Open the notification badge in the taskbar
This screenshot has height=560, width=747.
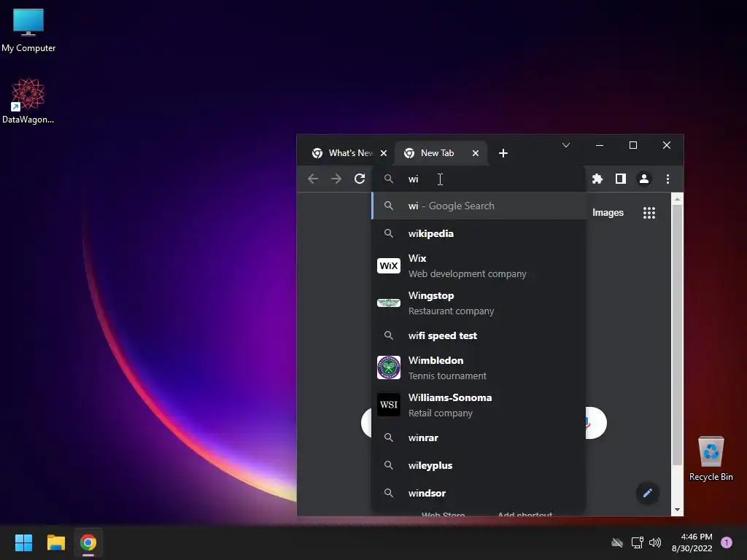click(x=726, y=542)
